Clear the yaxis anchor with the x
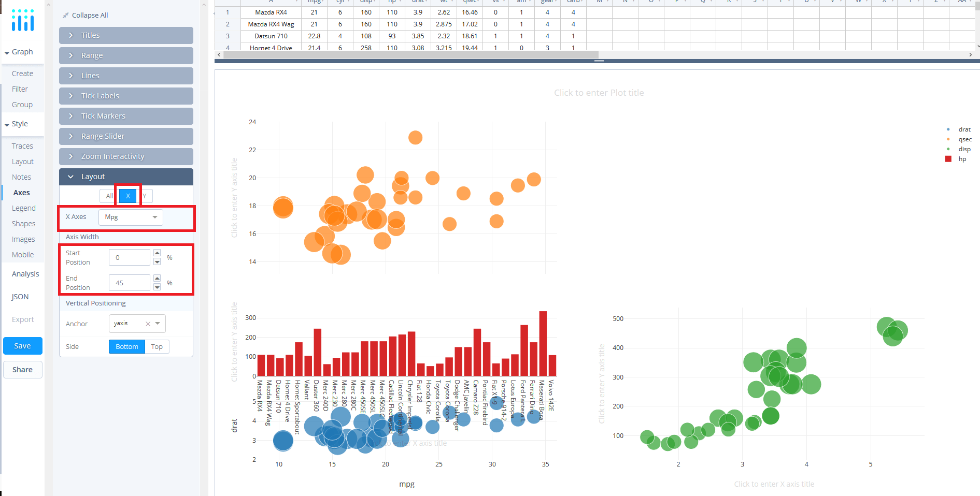The height and width of the screenshot is (496, 980). tap(148, 323)
